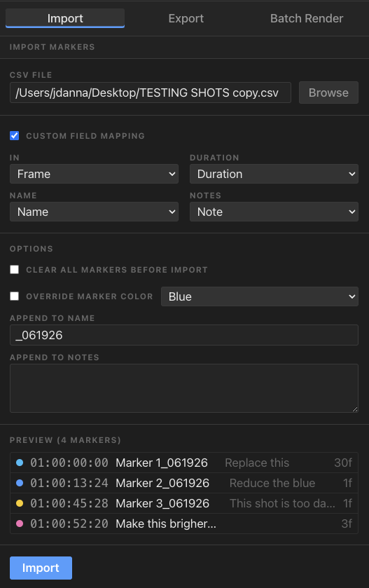Open the Name mapping dropdown
The height and width of the screenshot is (588, 369).
click(94, 212)
